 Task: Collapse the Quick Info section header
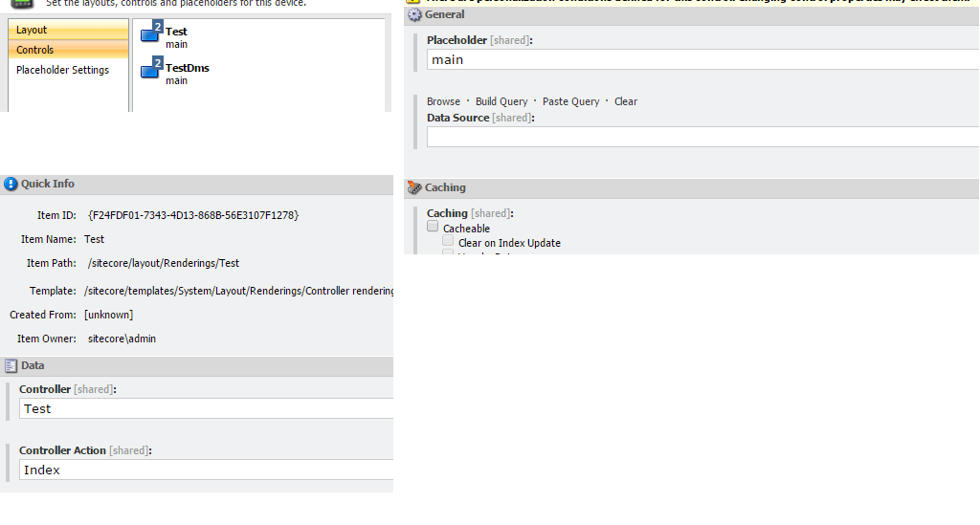pyautogui.click(x=196, y=184)
